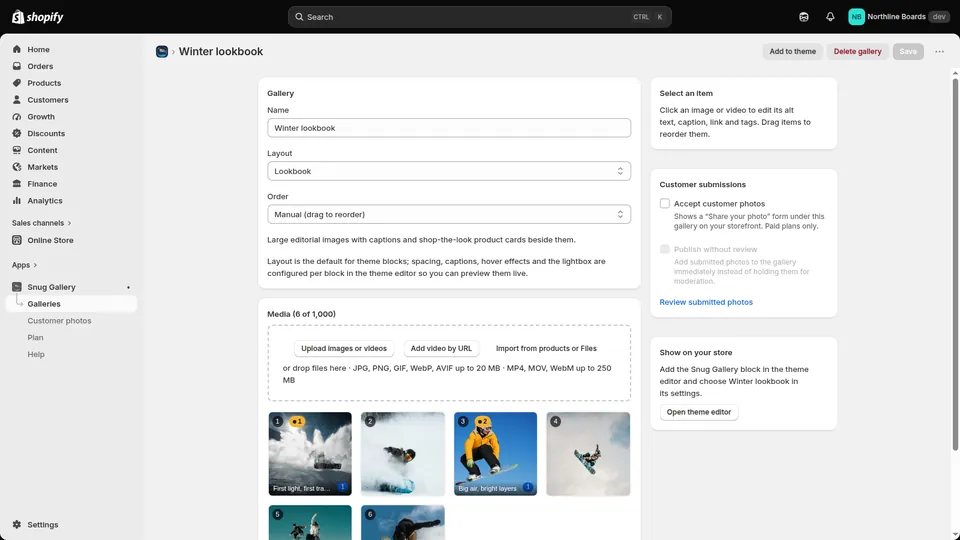Click the Home icon in sidebar
The height and width of the screenshot is (540, 960).
[x=17, y=49]
